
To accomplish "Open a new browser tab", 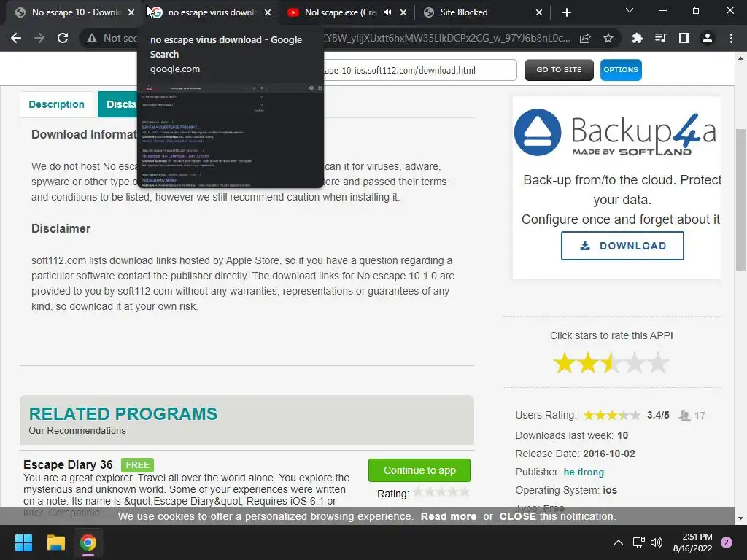I will pyautogui.click(x=566, y=12).
